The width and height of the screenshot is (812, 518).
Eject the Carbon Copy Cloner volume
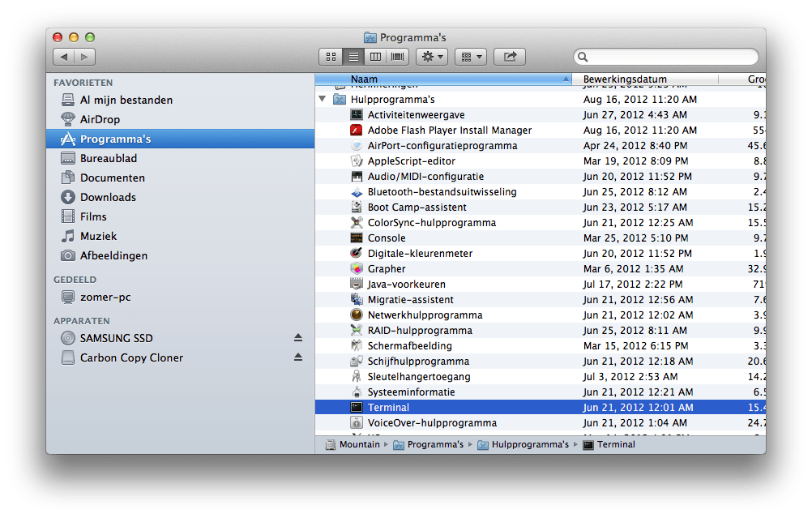point(297,357)
